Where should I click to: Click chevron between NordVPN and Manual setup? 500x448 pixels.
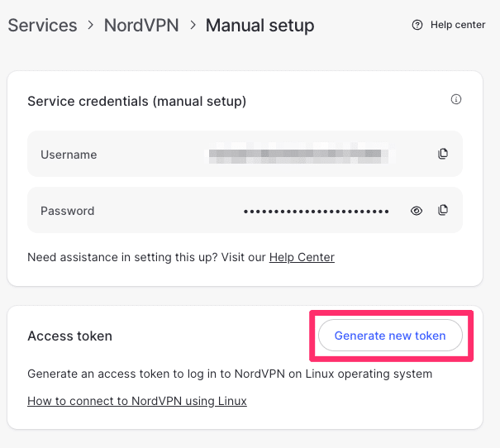coord(193,25)
